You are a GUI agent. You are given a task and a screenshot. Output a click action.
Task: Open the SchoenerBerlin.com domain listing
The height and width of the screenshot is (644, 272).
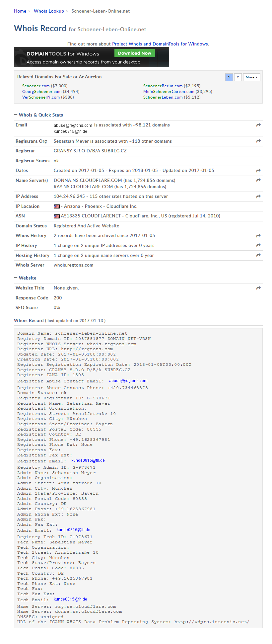pos(163,86)
